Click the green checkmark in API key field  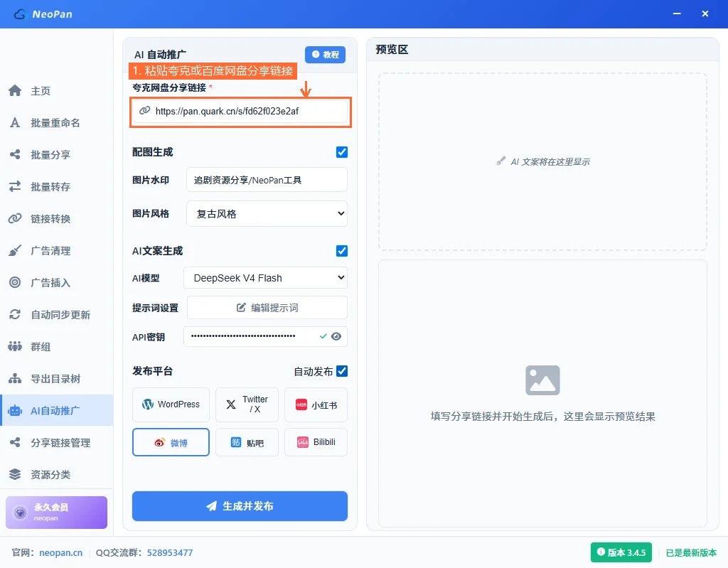pos(323,336)
